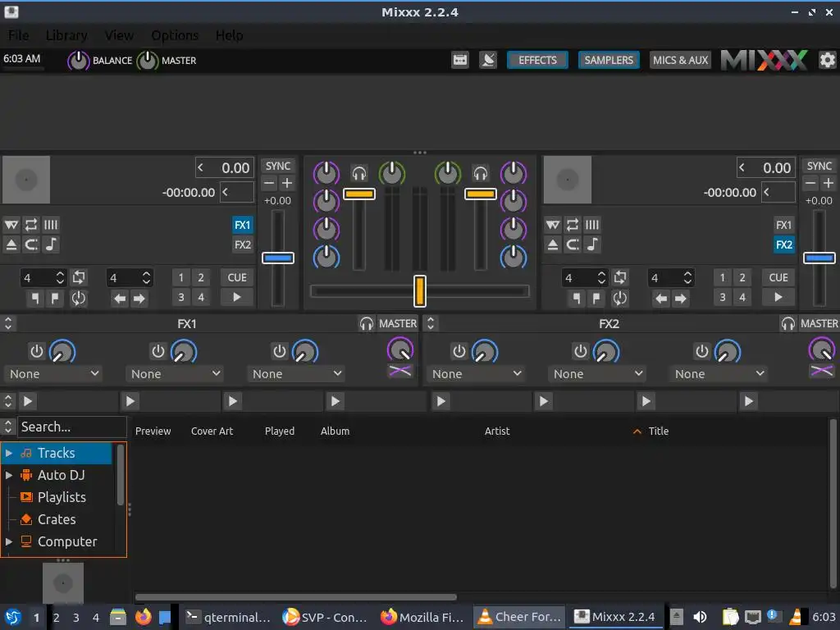This screenshot has width=840, height=630.
Task: Click the vinyl control/broadcast icon in top bar
Action: tap(488, 60)
